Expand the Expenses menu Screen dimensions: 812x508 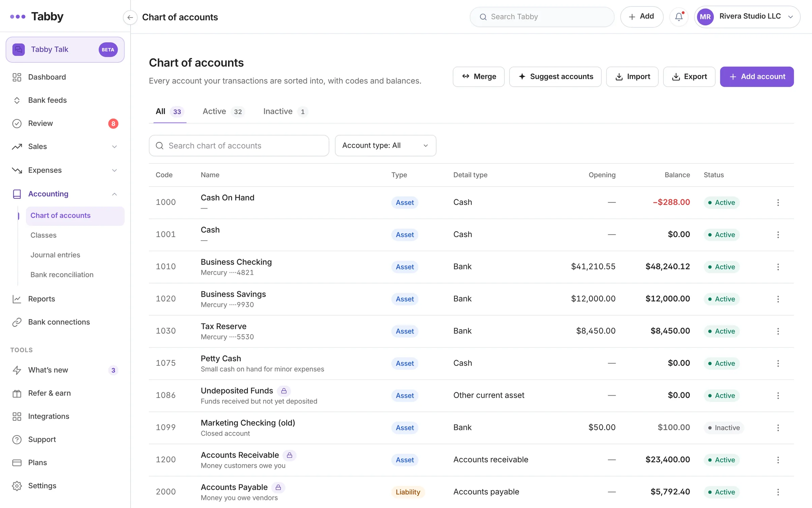pos(65,170)
